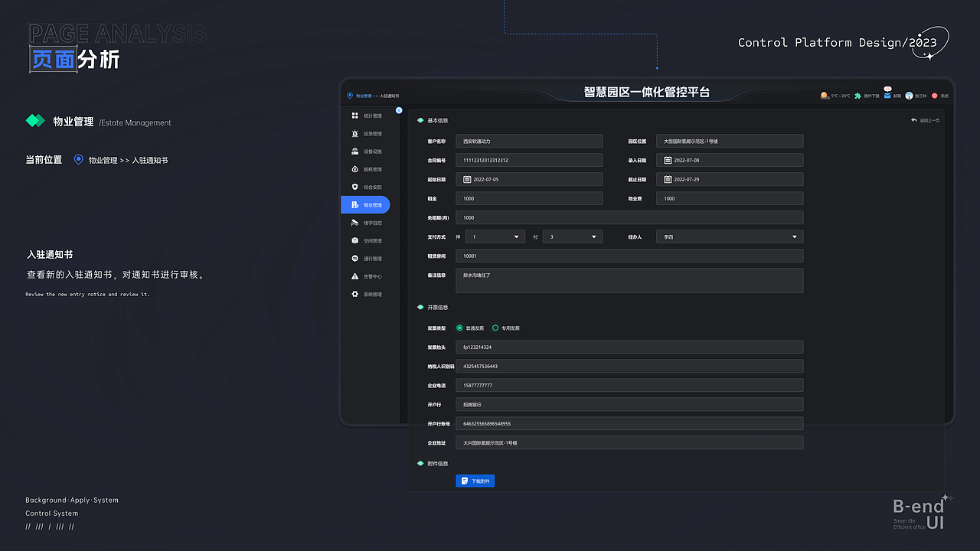This screenshot has width=980, height=551.
Task: Click the weather sun-cloud icon
Action: point(825,96)
